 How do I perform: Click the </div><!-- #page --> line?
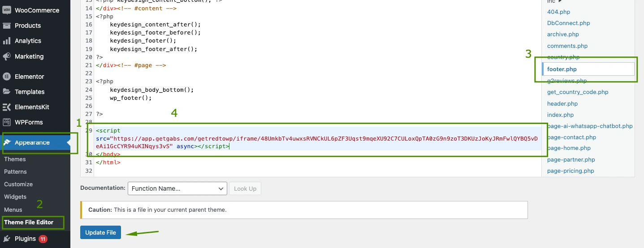[x=131, y=65]
